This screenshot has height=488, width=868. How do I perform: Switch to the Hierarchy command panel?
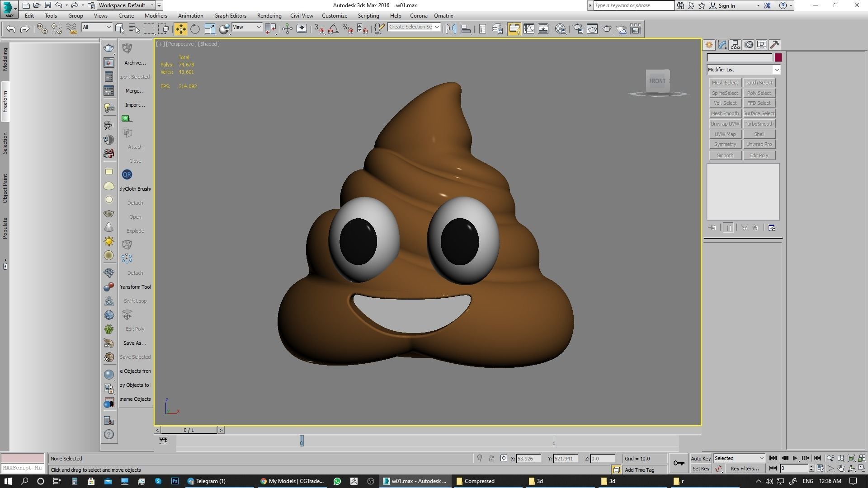pyautogui.click(x=735, y=45)
